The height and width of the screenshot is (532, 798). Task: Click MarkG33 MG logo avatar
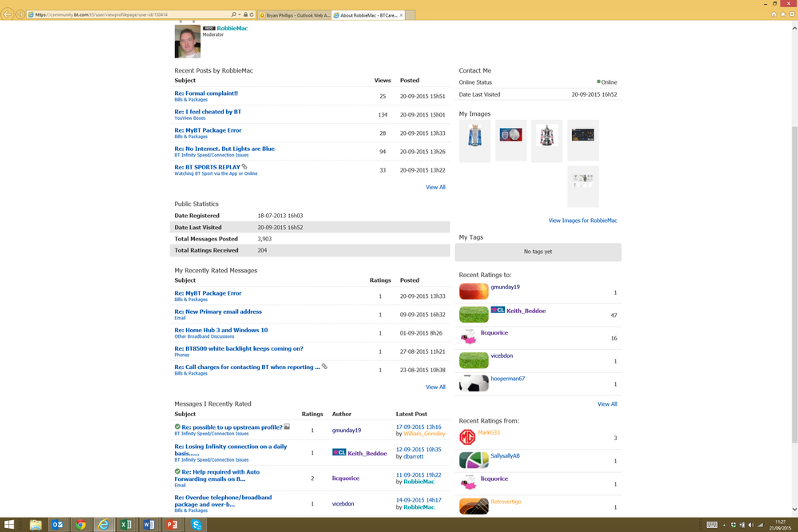[x=467, y=437]
